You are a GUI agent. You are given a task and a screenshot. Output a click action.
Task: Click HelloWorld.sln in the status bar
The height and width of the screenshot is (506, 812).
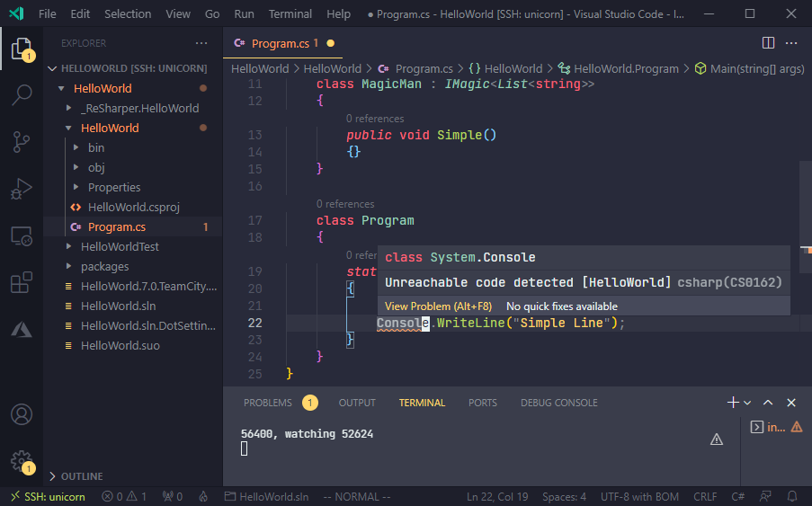(267, 497)
